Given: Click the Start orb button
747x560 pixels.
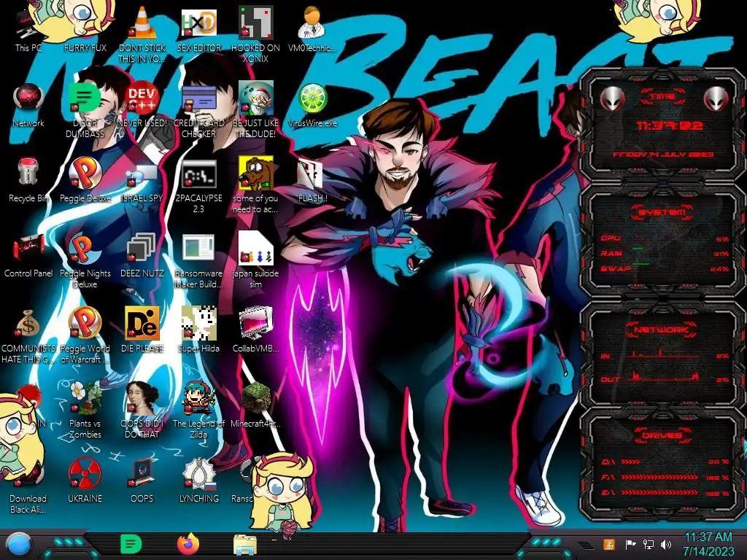Looking at the screenshot, I should coord(19,544).
